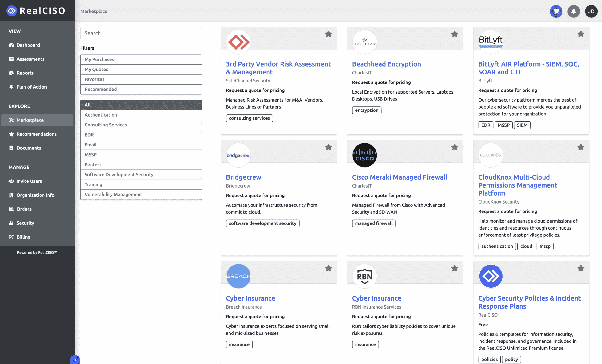The width and height of the screenshot is (602, 364).
Task: Open the Bridgecrew product title
Action: click(243, 177)
